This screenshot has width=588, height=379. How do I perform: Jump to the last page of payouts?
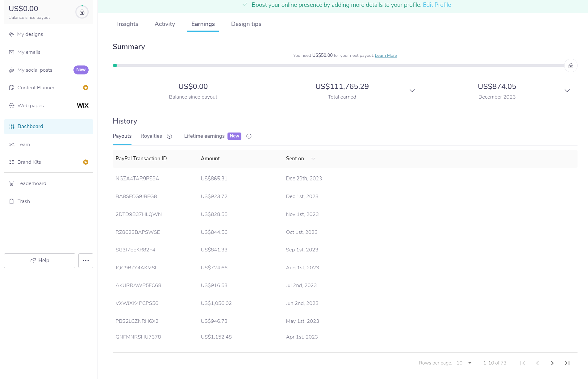coord(567,363)
